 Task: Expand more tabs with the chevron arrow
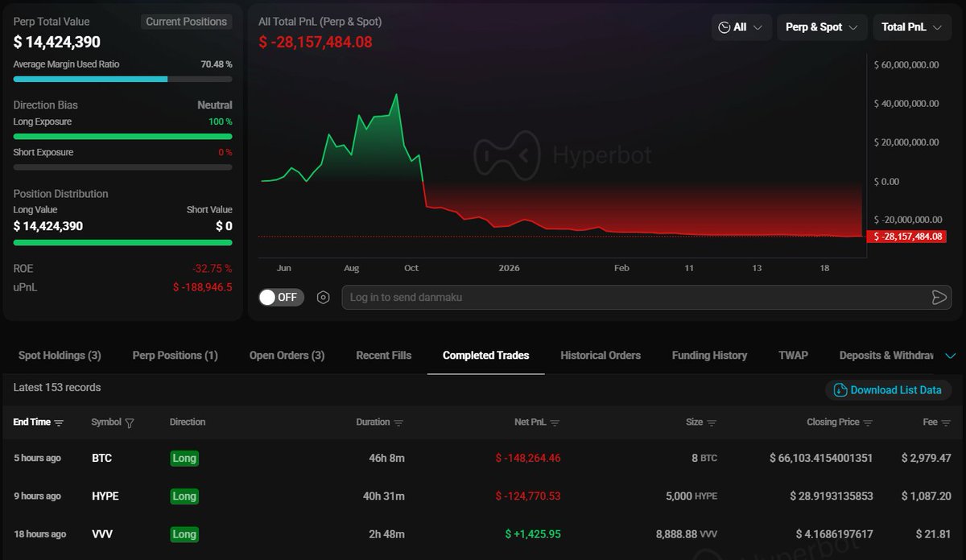pyautogui.click(x=950, y=356)
